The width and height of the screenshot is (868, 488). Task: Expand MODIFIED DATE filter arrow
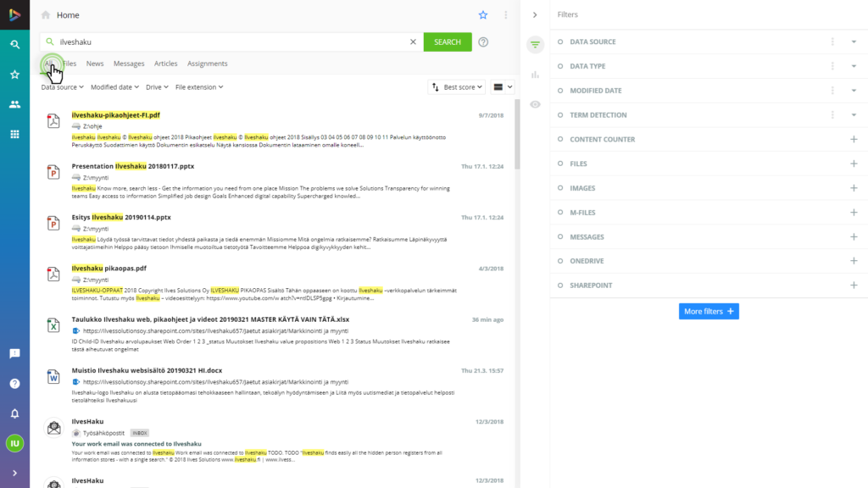(854, 91)
